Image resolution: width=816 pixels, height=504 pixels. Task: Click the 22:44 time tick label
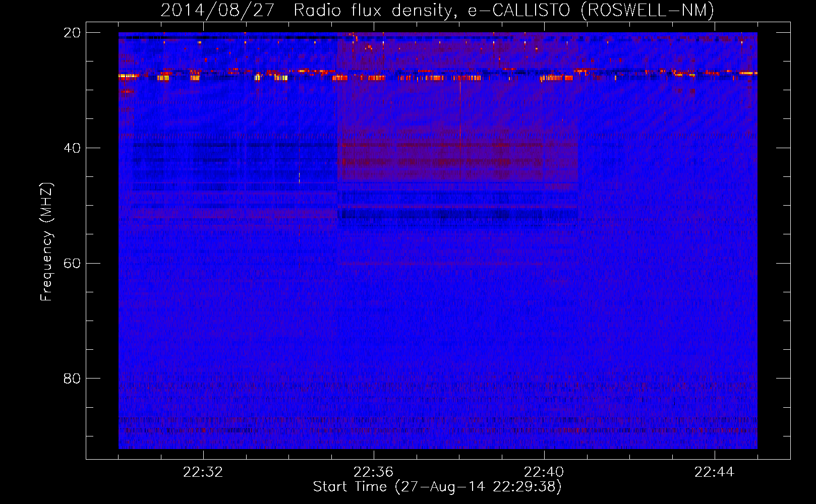(x=714, y=472)
